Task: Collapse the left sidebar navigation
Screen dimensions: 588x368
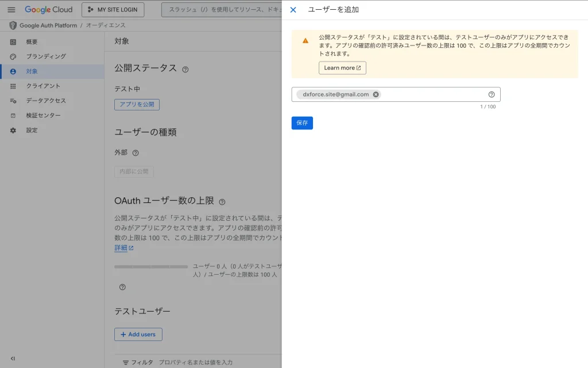Action: 13,358
